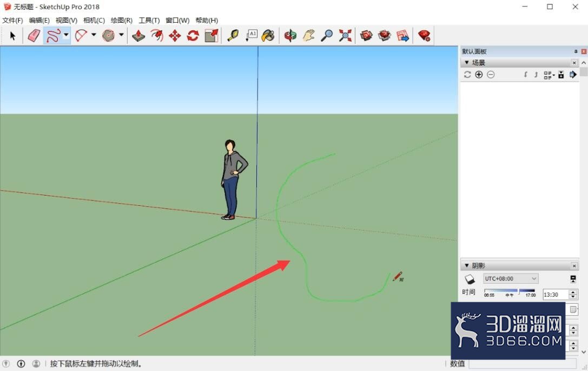Collapse the 阴影 panel section
588x371 pixels.
[x=466, y=265]
